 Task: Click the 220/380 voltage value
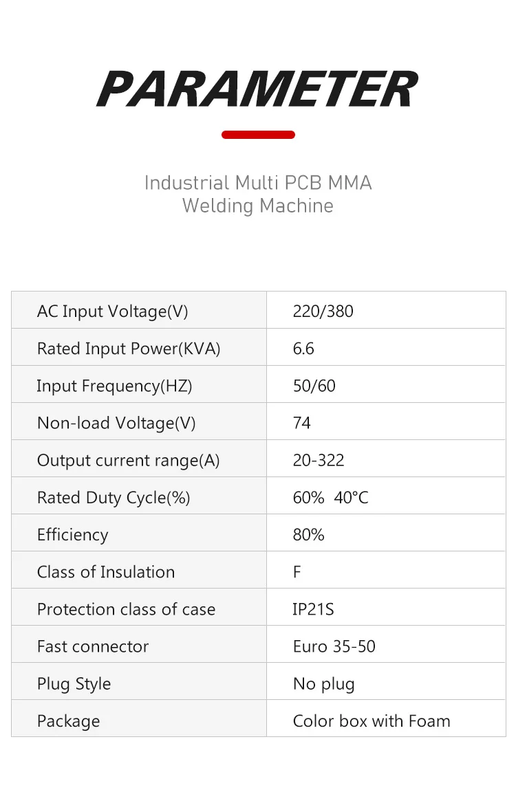[323, 311]
